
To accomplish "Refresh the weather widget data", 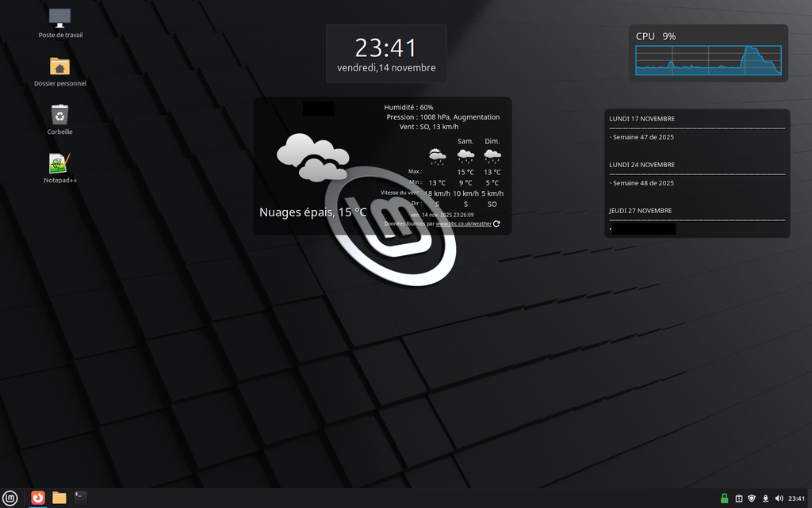I will (x=496, y=224).
